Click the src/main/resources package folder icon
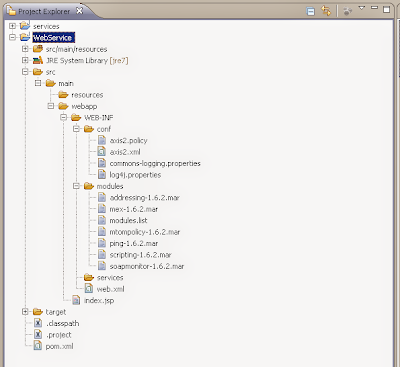The height and width of the screenshot is (367, 400). tap(38, 49)
